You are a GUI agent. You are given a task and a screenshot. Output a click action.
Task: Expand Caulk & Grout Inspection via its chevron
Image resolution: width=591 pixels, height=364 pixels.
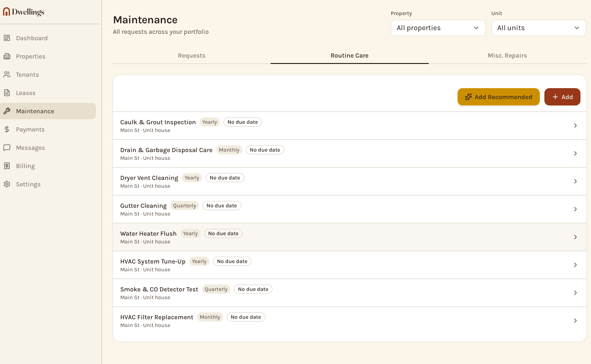(x=575, y=126)
